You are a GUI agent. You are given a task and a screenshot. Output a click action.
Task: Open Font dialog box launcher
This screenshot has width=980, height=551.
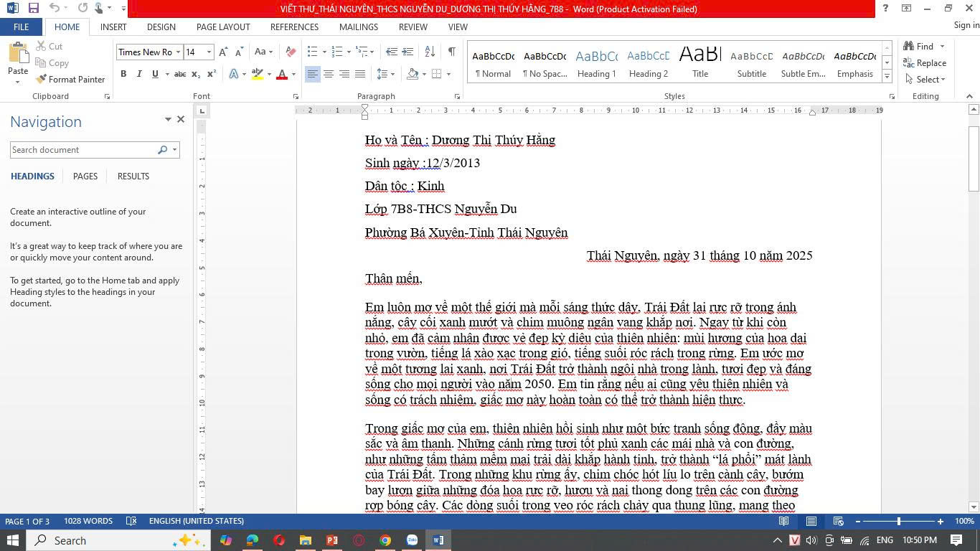pyautogui.click(x=296, y=96)
